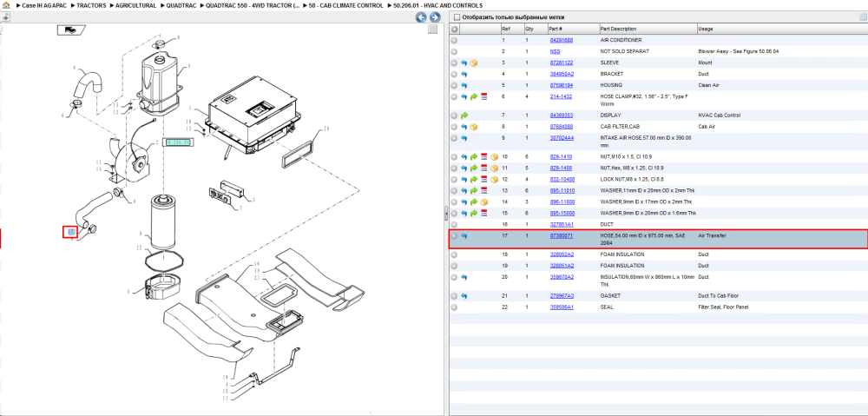Click the green arrow icon in LOCK NUT row
The width and height of the screenshot is (868, 416).
tap(473, 180)
